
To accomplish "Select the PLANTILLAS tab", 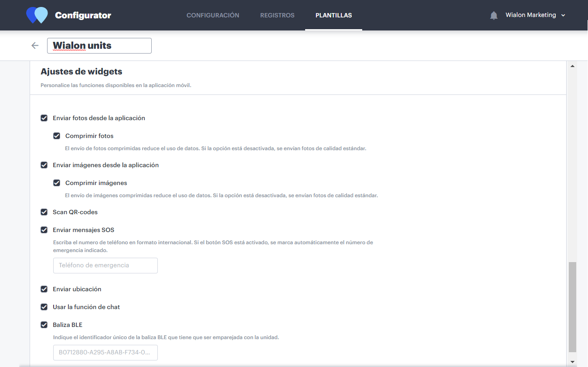I will pos(334,15).
